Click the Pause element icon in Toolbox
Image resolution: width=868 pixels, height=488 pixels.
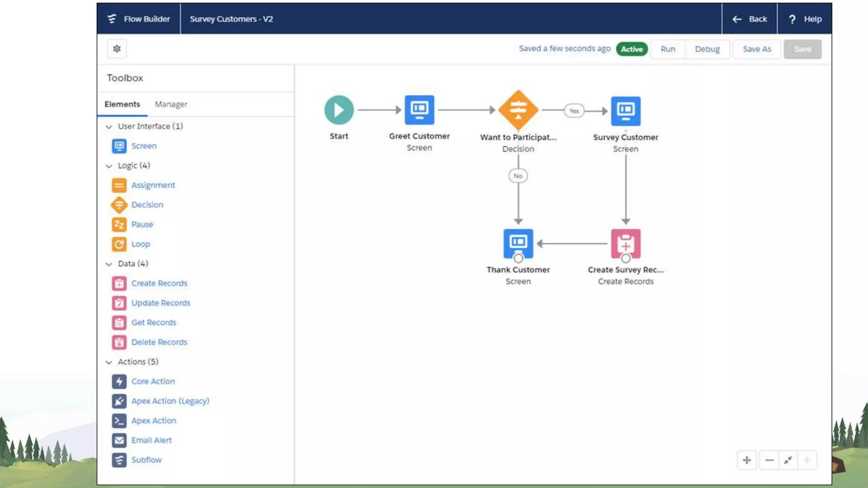click(x=119, y=225)
